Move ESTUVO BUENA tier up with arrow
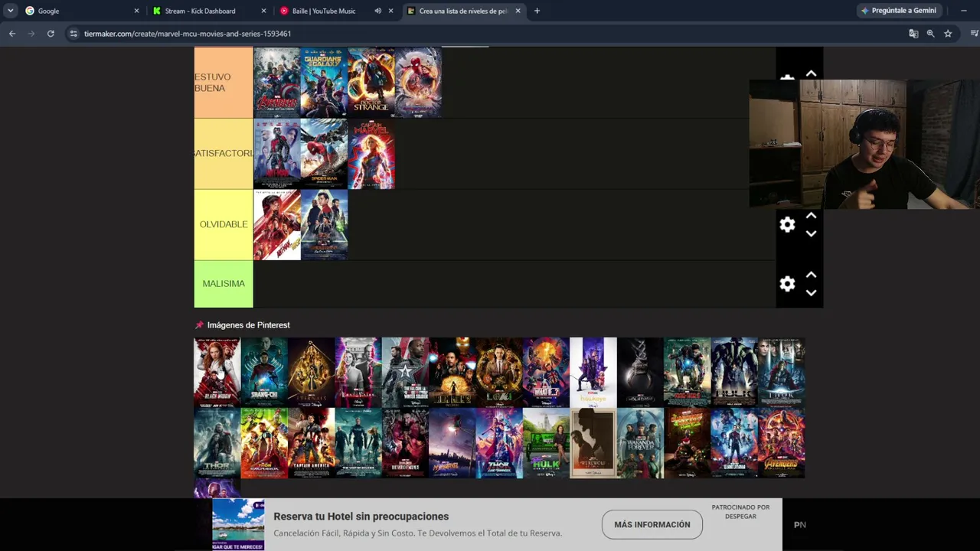Screen dimensions: 980x551 811,73
